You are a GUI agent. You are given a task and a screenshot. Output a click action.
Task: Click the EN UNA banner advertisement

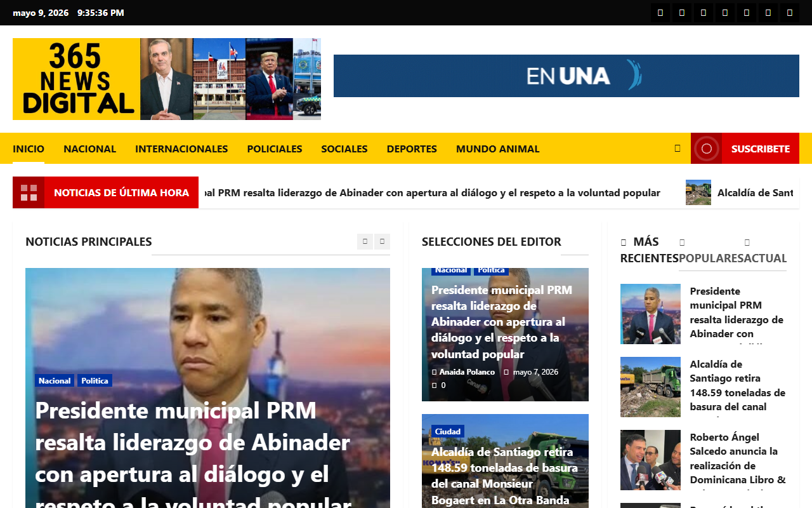point(566,76)
